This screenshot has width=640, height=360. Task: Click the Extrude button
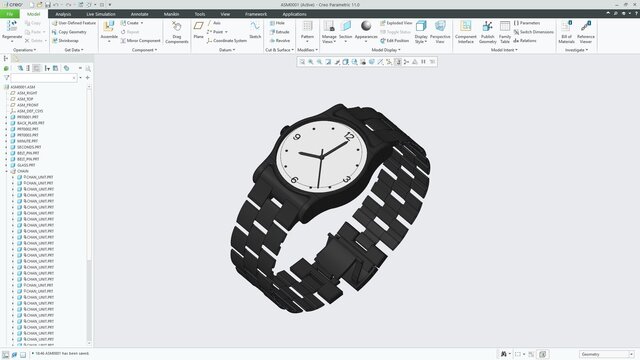(x=280, y=32)
